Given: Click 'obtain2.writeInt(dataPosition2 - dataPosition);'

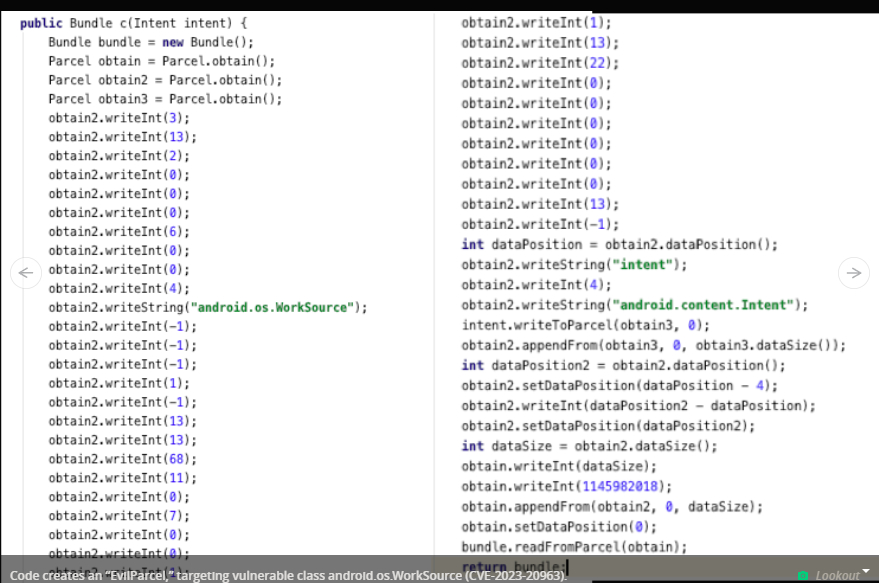Looking at the screenshot, I should click(x=639, y=406).
